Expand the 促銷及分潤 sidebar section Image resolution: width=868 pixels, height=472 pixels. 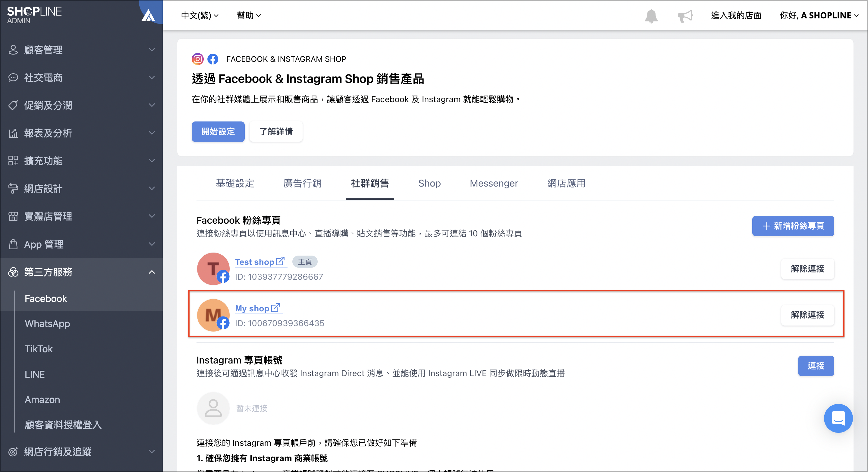click(81, 105)
